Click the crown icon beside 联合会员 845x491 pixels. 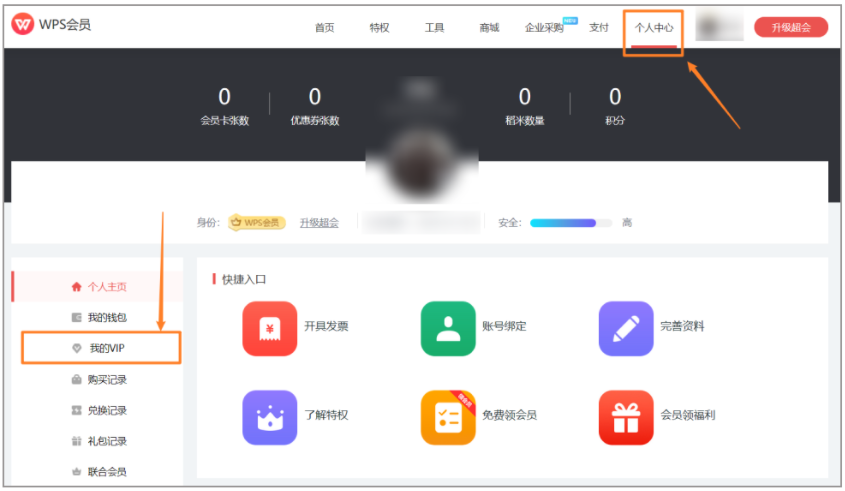pyautogui.click(x=77, y=472)
